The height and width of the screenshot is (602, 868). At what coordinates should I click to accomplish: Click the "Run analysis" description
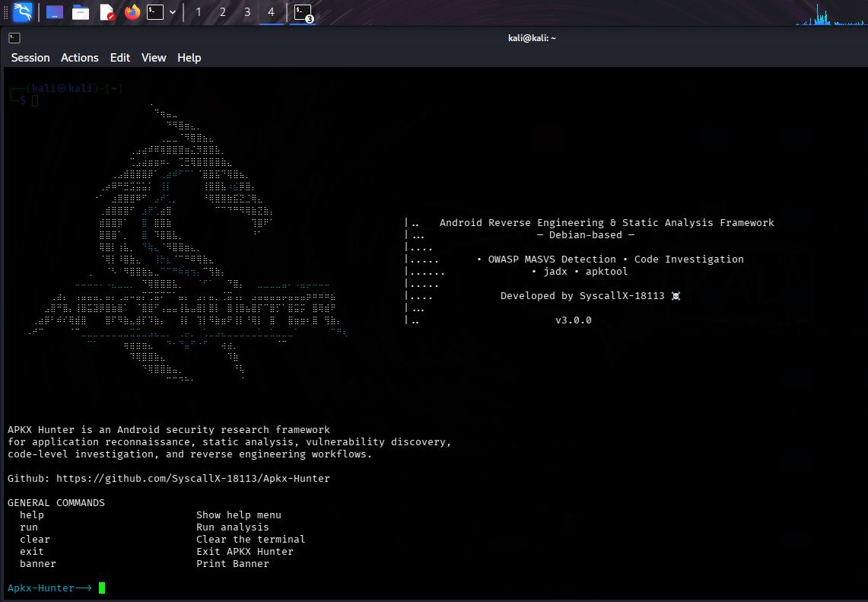[x=233, y=527]
